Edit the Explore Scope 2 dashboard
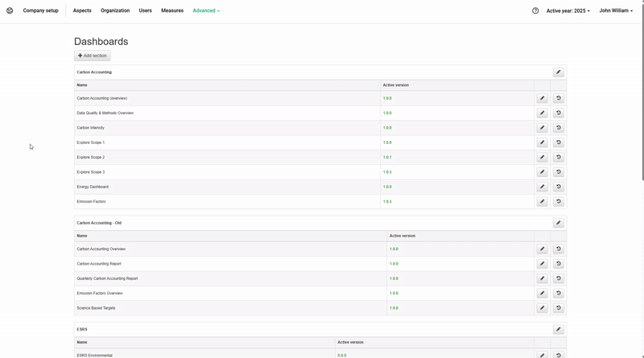The height and width of the screenshot is (358, 644). (542, 157)
